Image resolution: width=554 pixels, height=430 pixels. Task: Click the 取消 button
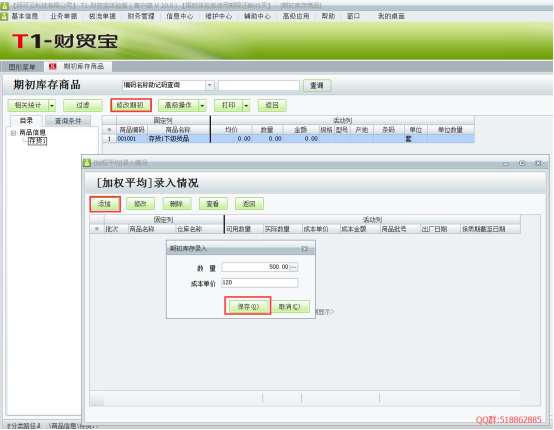[290, 306]
